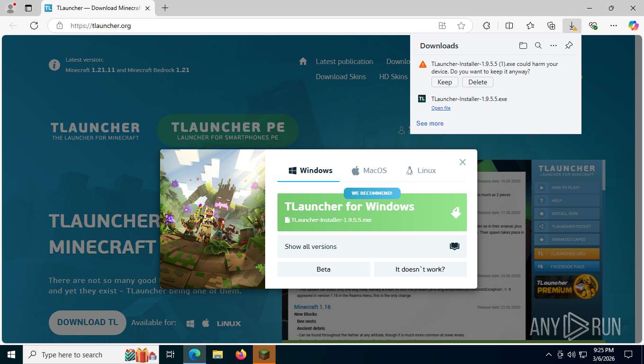Open Minecraft block app on taskbar
This screenshot has width=644, height=364.
[264, 355]
